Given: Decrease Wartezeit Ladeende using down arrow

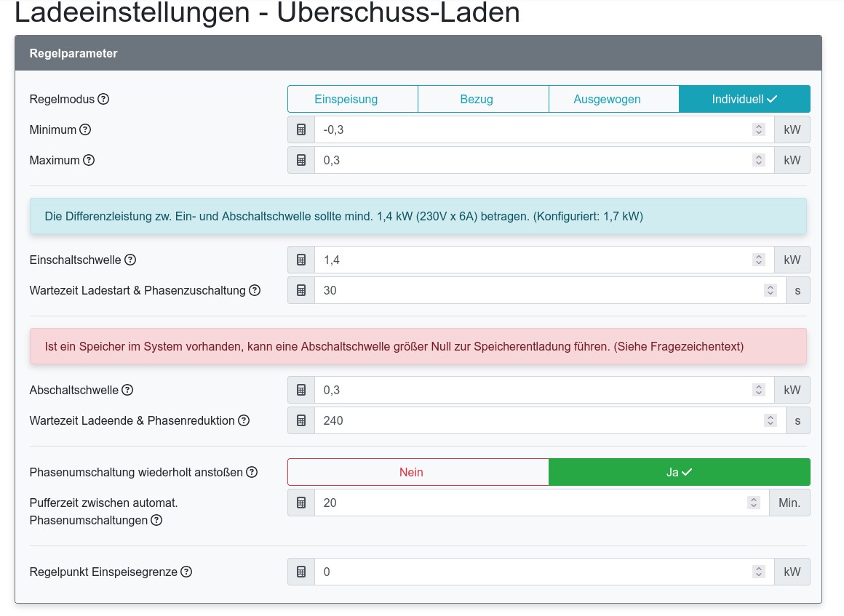Looking at the screenshot, I should [770, 424].
